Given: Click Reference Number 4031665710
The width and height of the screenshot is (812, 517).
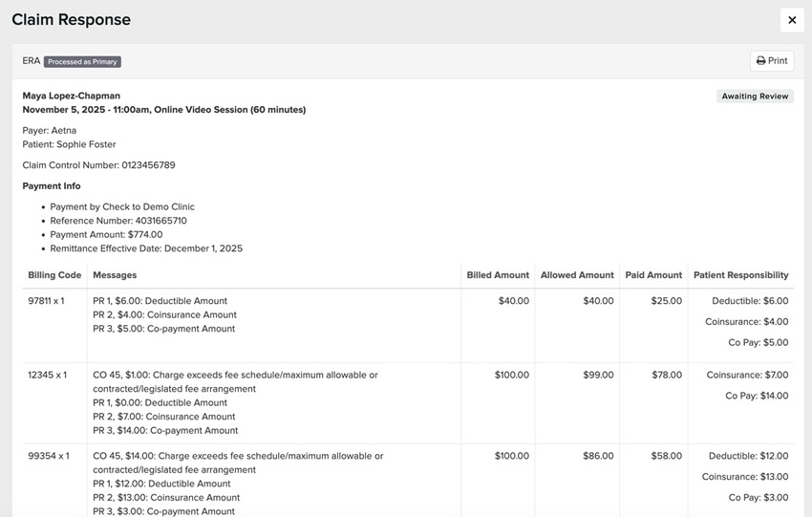Looking at the screenshot, I should click(118, 221).
